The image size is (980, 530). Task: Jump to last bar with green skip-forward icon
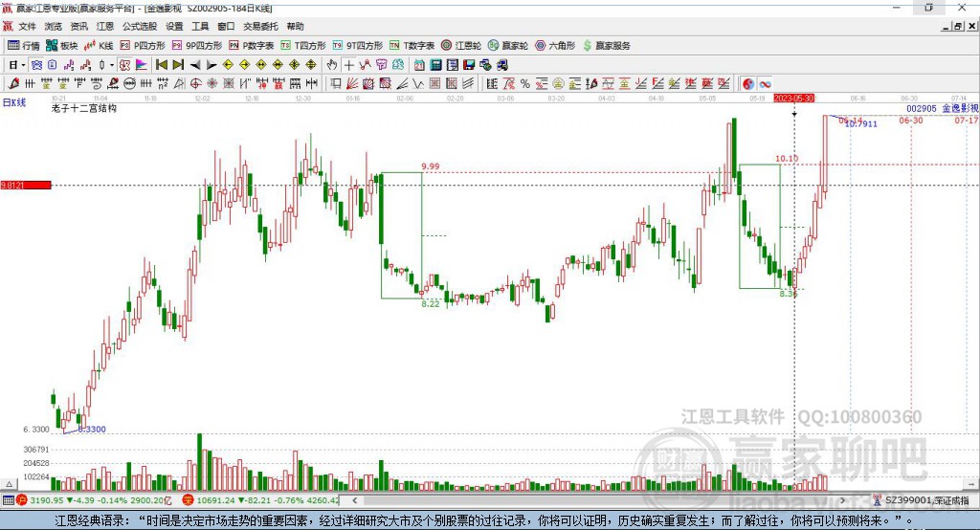pos(178,65)
